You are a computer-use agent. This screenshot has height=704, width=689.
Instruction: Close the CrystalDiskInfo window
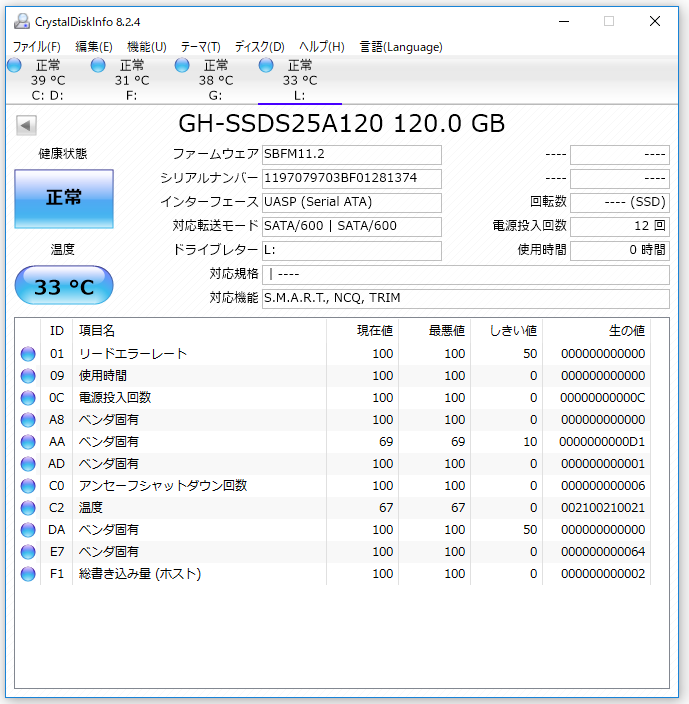click(655, 21)
